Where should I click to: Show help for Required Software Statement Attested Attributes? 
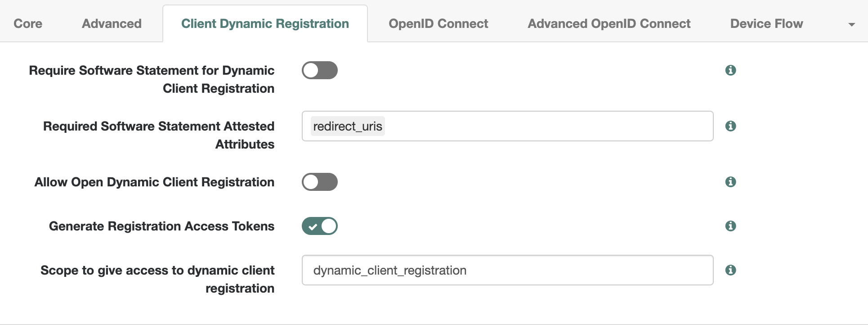pyautogui.click(x=730, y=126)
